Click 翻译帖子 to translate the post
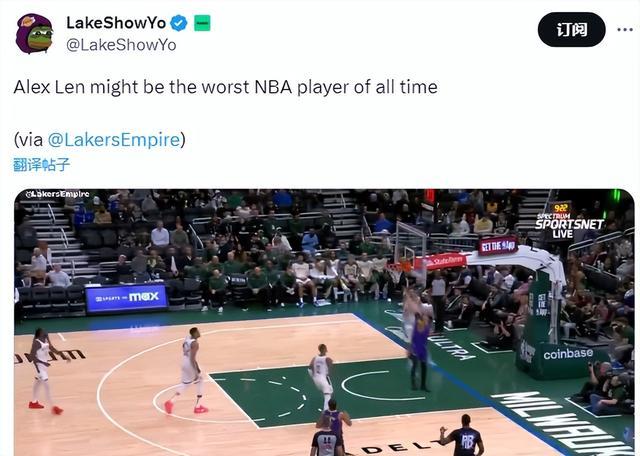Screen dimensions: 640x456 42,165
